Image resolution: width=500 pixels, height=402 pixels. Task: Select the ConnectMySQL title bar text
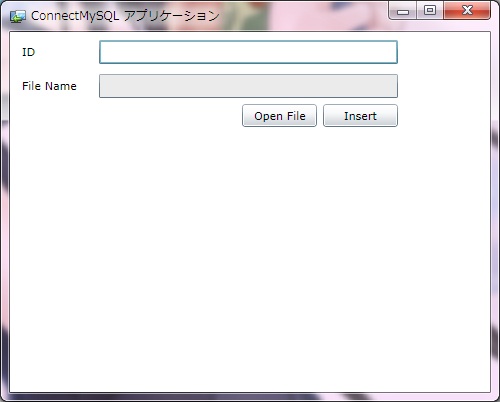coord(125,16)
